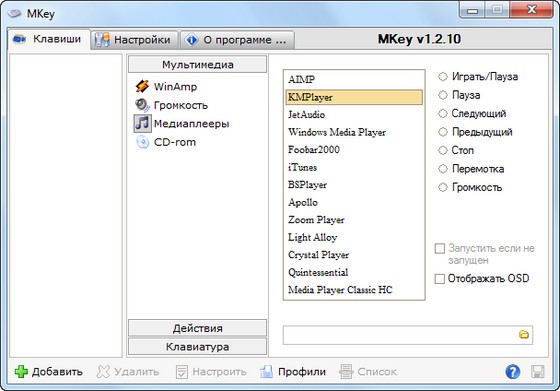Open the blue help question mark icon
Screen dimensions: 560x391
tap(513, 372)
